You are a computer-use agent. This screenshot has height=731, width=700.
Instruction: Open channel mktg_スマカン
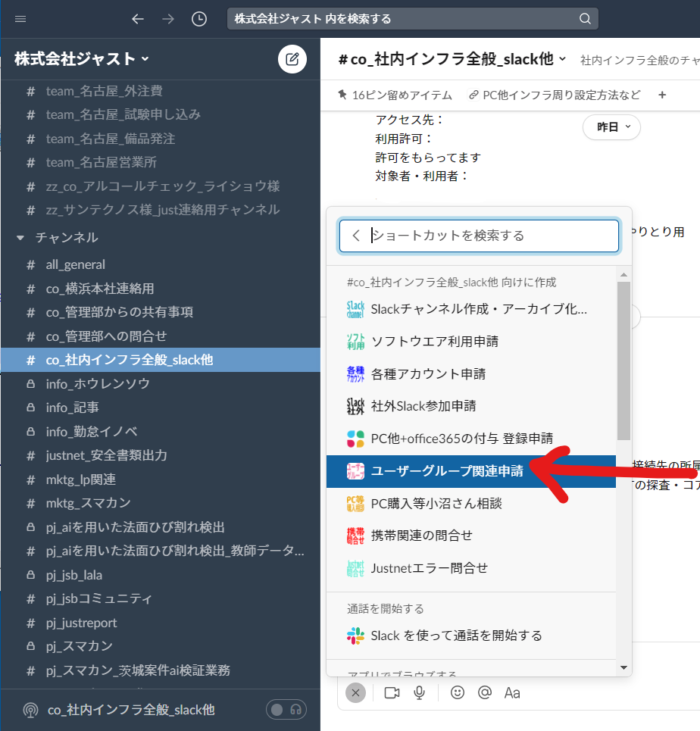tap(161, 502)
